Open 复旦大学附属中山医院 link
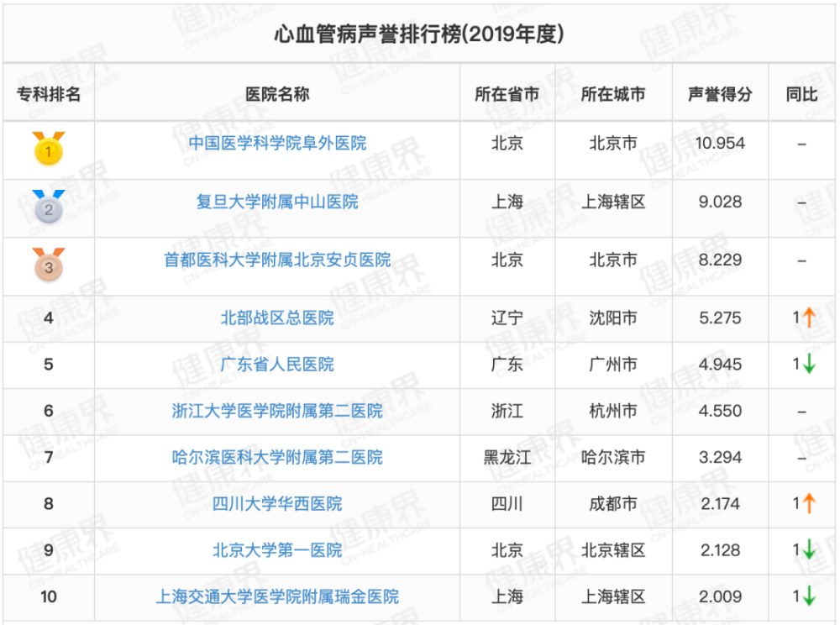This screenshot has height=625, width=840. 277,202
